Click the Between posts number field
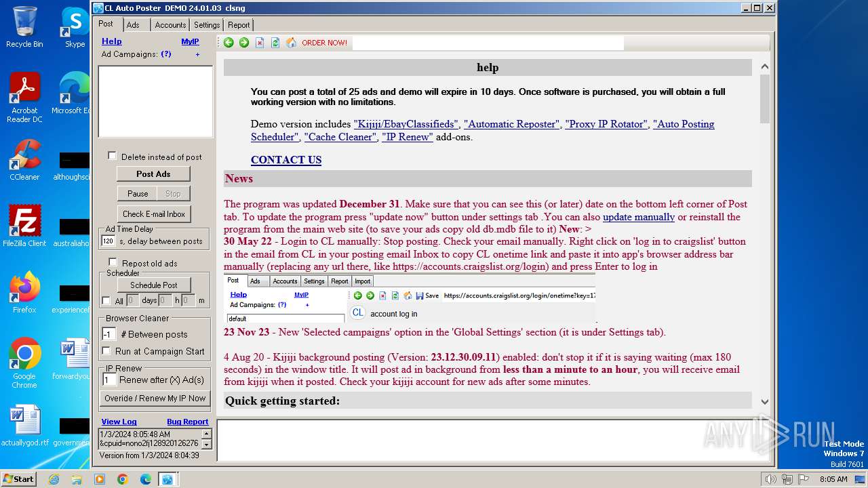Screen dimensions: 868x488 [108, 334]
